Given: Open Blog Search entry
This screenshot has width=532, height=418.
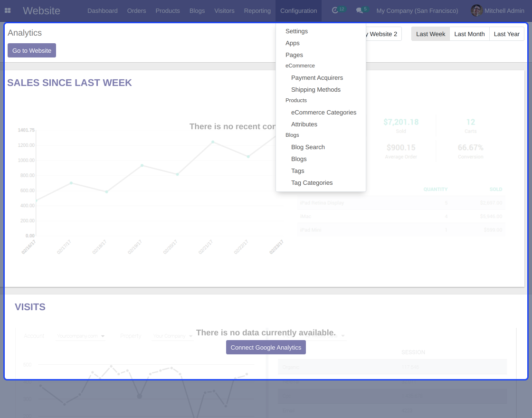Looking at the screenshot, I should pyautogui.click(x=321, y=147).
